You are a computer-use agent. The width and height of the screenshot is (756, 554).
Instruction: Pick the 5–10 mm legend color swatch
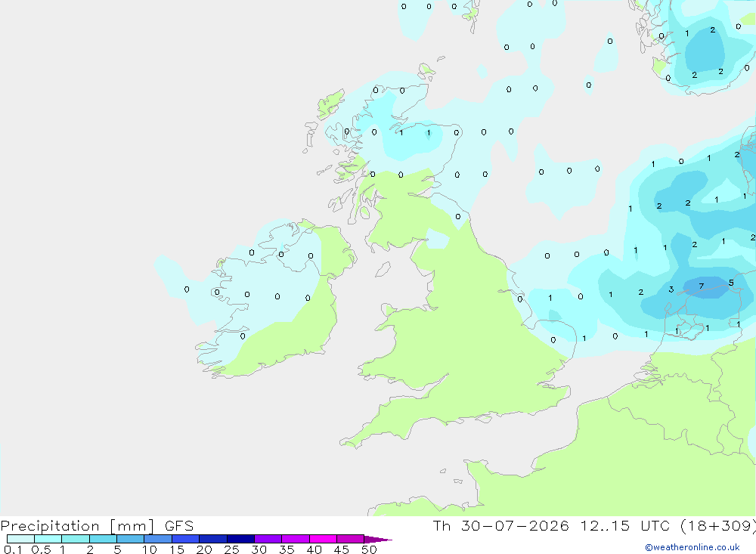coord(130,539)
